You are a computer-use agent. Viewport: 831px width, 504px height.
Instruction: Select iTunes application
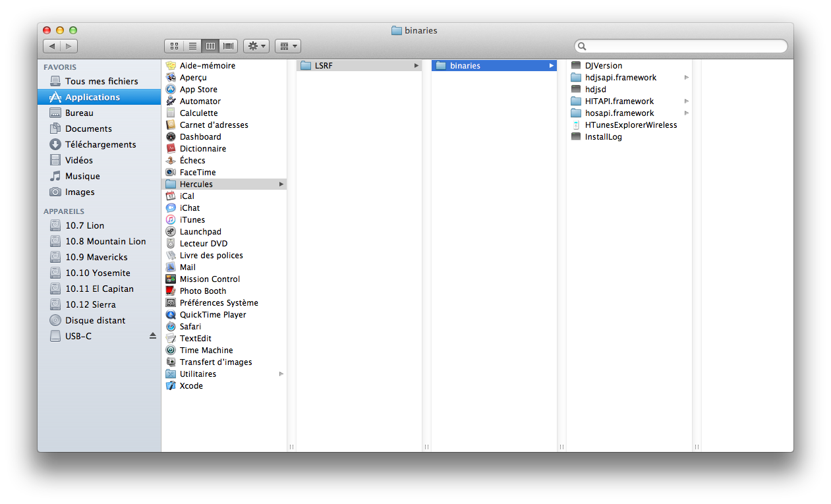225,219
